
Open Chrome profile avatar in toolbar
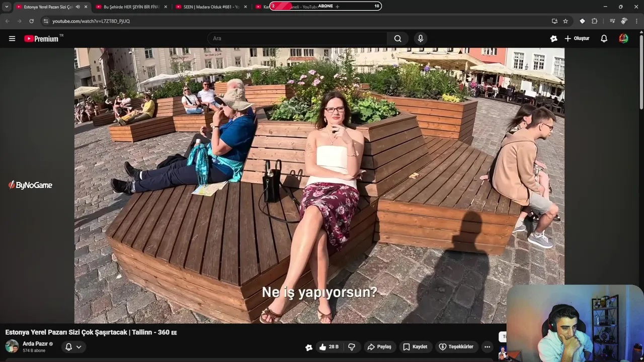pos(624,21)
